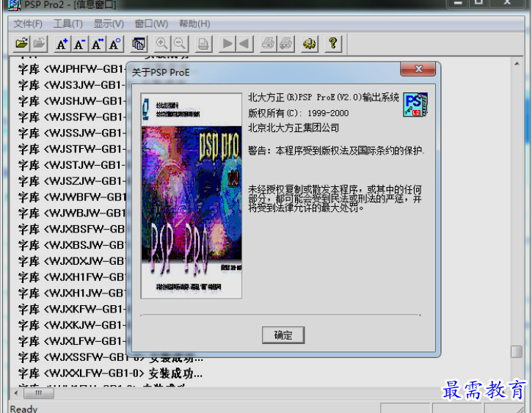This screenshot has height=413, width=532.
Task: Select the row 字库 <WJXBSJW-GB
Action: (72, 245)
